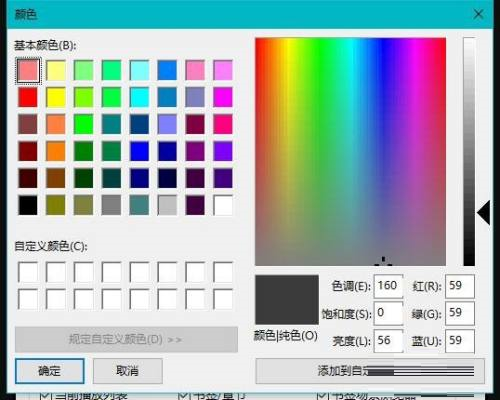Select the pale yellow basic color
The width and height of the screenshot is (500, 400).
(56, 70)
